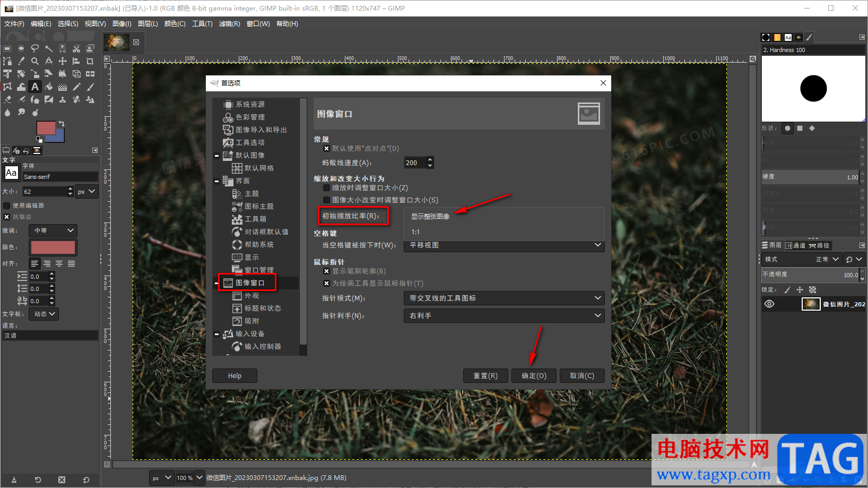Click the 重置(R) button
Screen dimensions: 868x488
(485, 376)
